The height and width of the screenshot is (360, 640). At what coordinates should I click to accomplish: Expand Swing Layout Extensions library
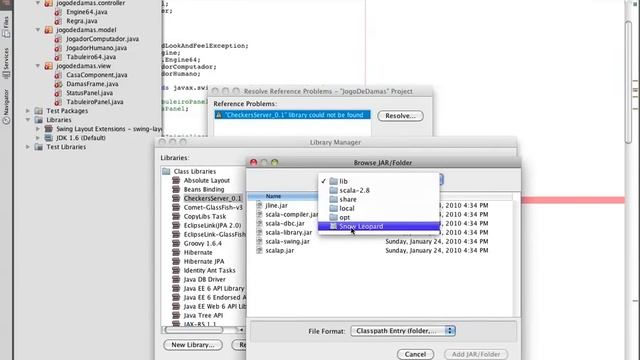pos(38,129)
